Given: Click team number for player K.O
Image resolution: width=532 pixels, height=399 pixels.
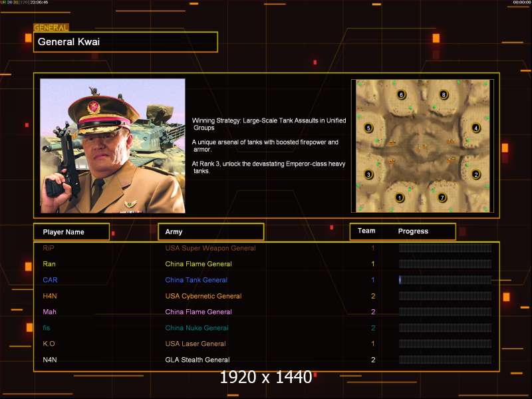Looking at the screenshot, I should pos(373,344).
